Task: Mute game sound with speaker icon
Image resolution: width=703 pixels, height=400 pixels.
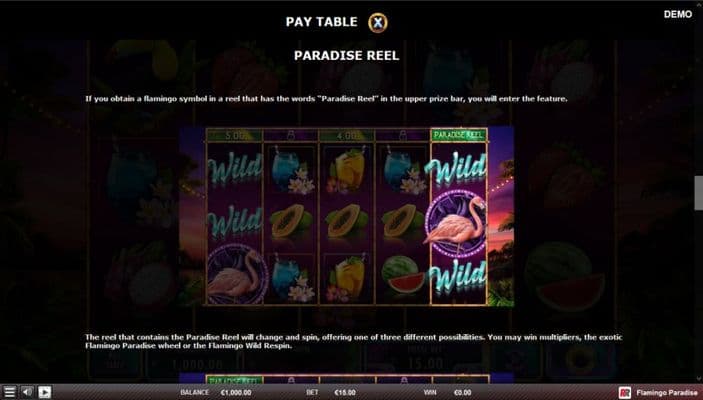Action: coord(27,392)
